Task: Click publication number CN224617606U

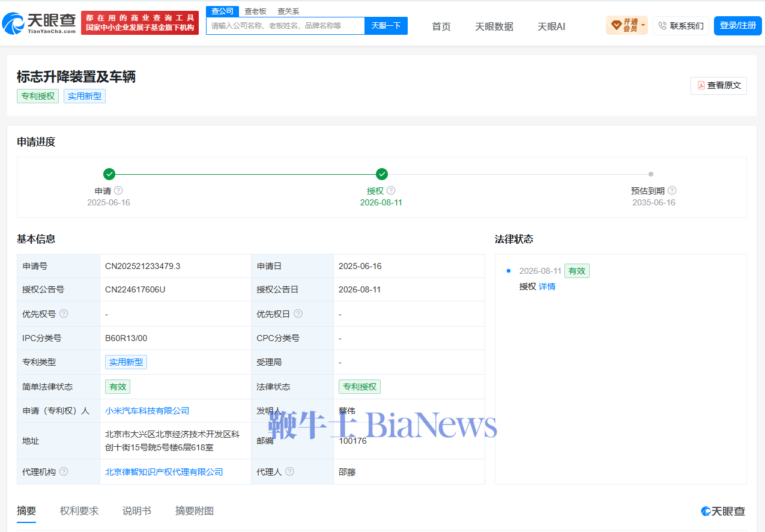Action: (135, 289)
